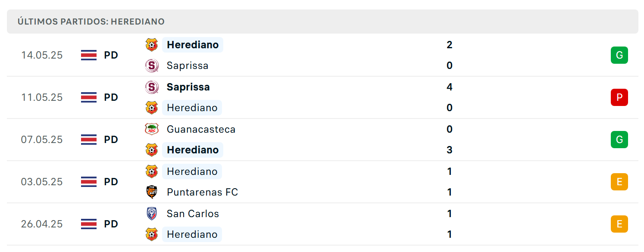
Task: Open the Guanacasteca team name link
Action: [201, 129]
